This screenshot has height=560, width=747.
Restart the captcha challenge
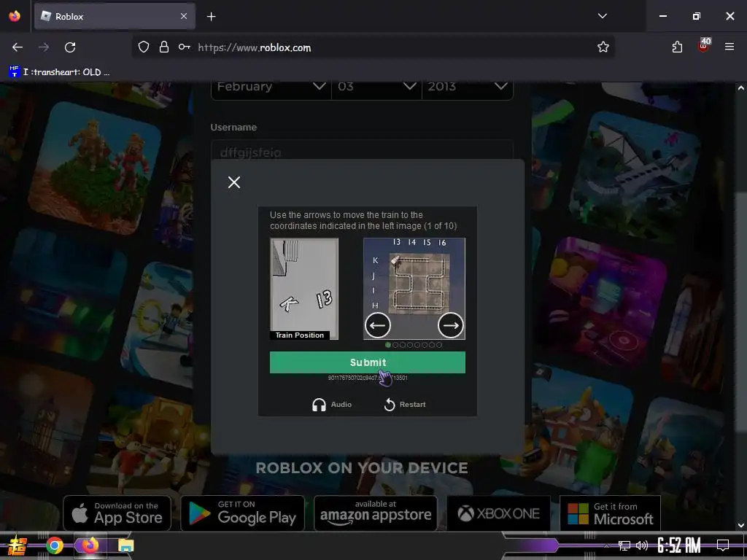point(404,404)
